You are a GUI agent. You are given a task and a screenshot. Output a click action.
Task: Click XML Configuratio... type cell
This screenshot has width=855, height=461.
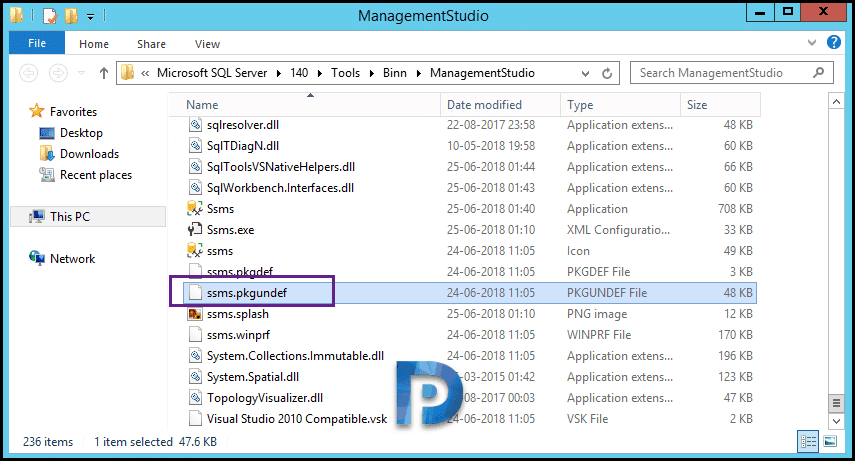pos(618,230)
